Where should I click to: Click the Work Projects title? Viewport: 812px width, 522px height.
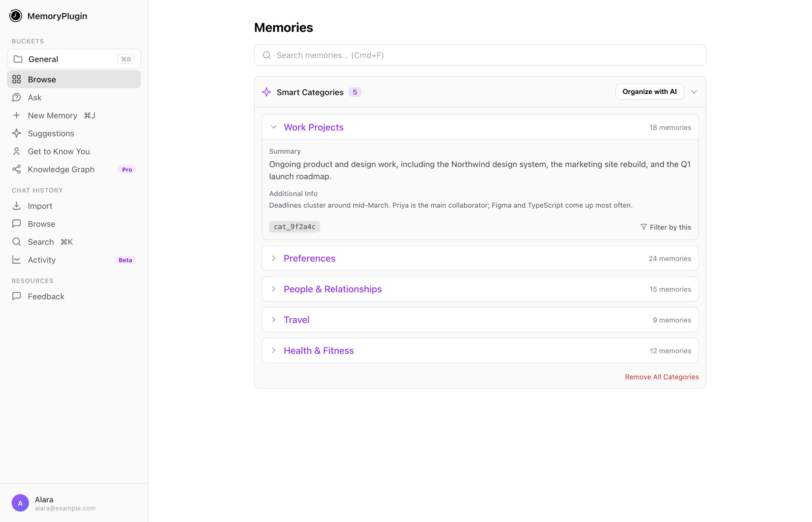coord(313,127)
